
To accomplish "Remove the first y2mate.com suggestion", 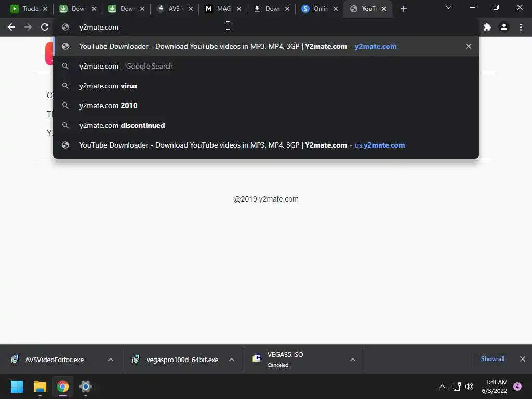I will (468, 46).
